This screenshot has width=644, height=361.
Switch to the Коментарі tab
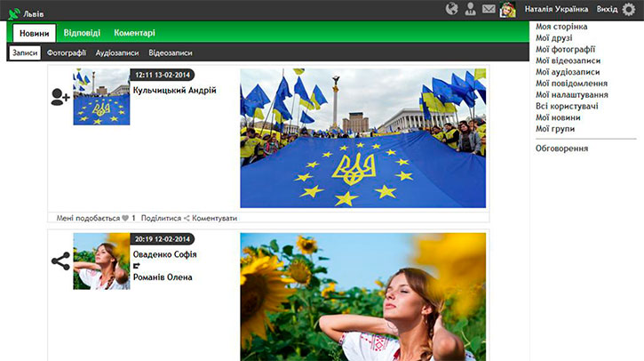point(134,33)
